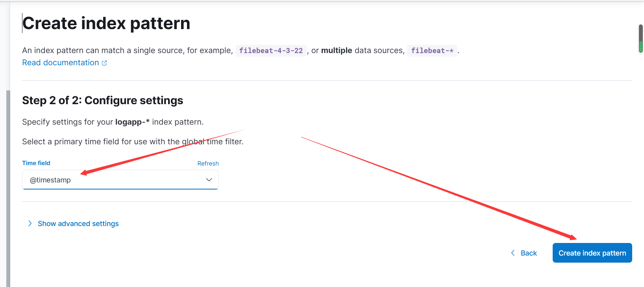Screen dimensions: 644x287
Task: Click the vertical scrollbar thumb on the right edge
Action: [x=640, y=38]
